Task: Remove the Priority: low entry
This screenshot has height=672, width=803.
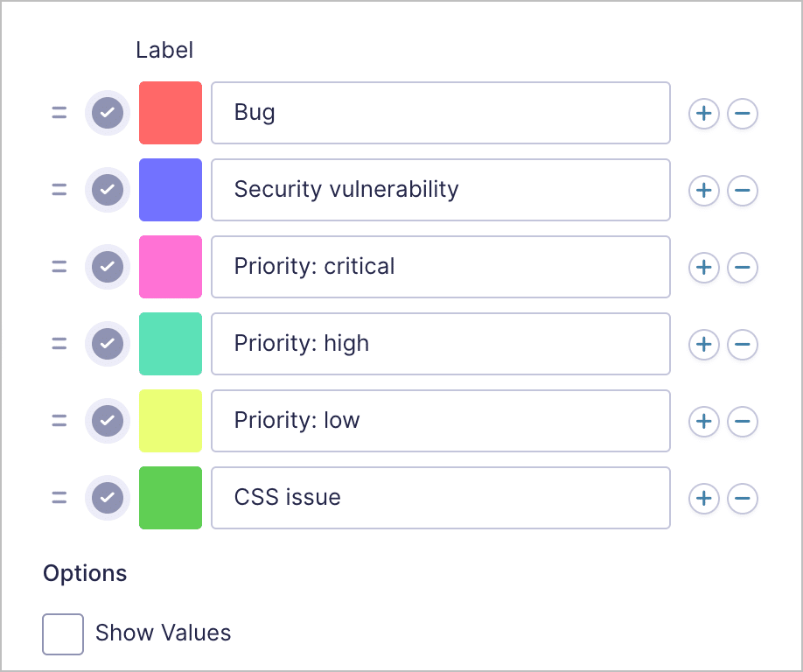Action: [x=742, y=421]
